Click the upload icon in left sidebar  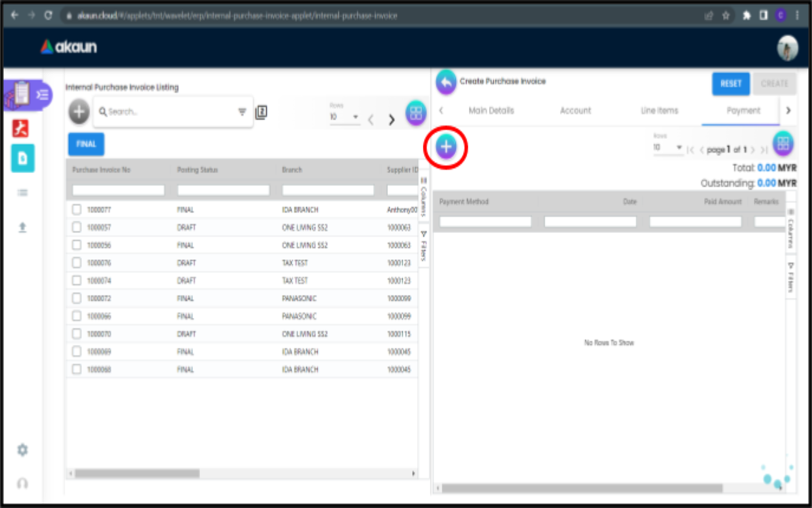click(x=23, y=227)
